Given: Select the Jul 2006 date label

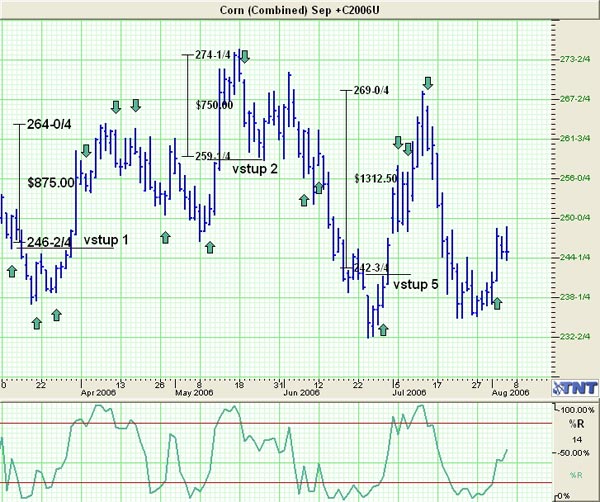Looking at the screenshot, I should (409, 393).
